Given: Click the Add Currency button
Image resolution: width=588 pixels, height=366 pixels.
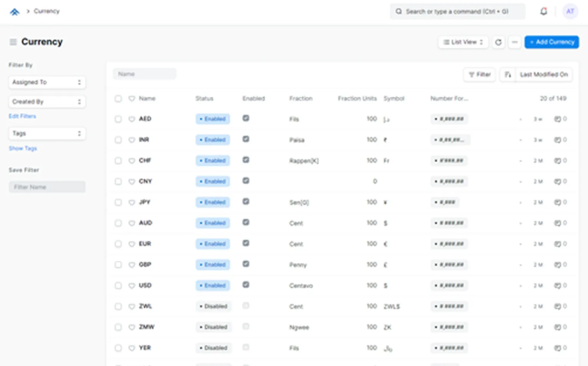Looking at the screenshot, I should click(552, 42).
